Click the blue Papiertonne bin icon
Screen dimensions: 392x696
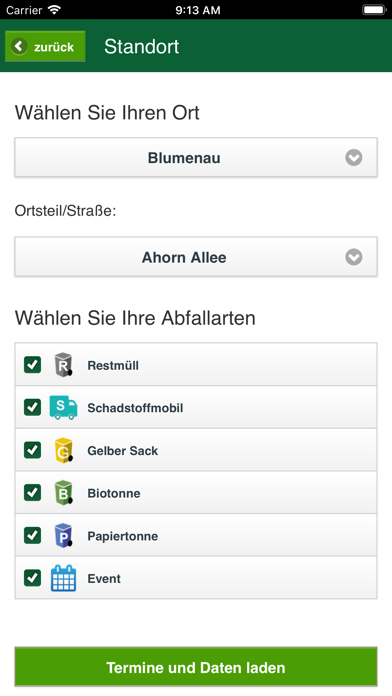[x=63, y=535]
